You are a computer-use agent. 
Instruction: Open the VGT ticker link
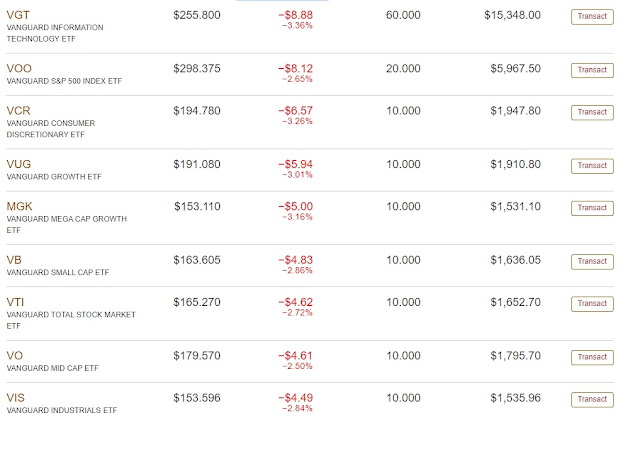point(18,15)
